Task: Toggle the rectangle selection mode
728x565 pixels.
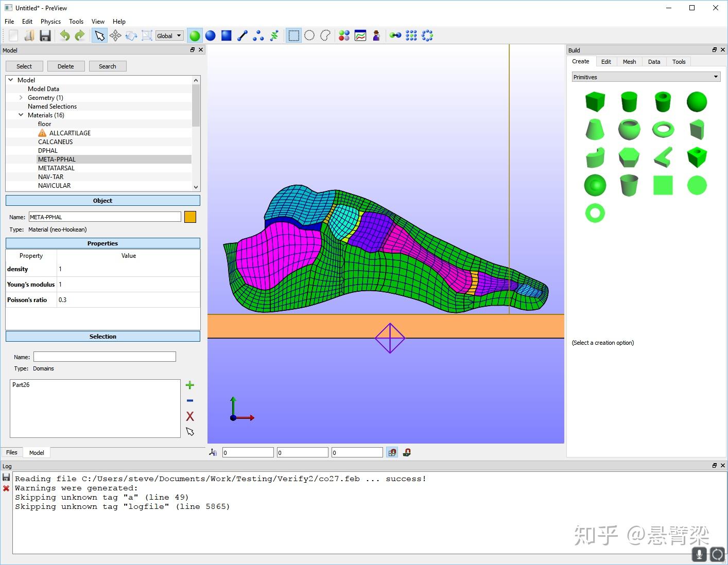Action: click(x=293, y=36)
